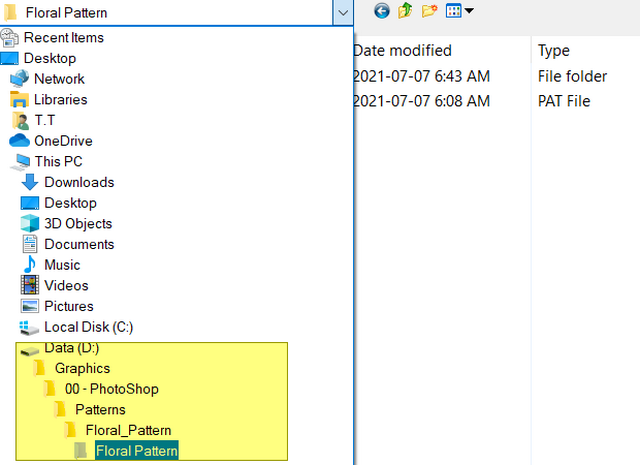Click the This PC computer icon
Screen dimensions: 640x465
click(21, 162)
